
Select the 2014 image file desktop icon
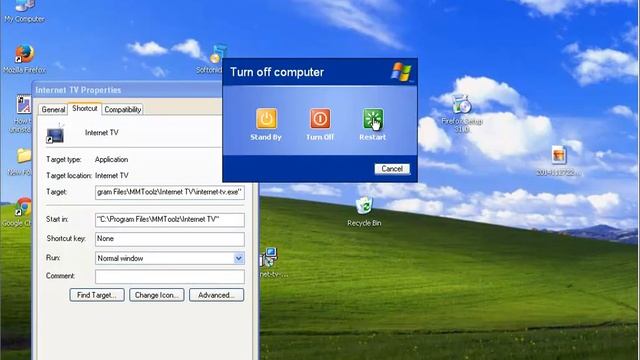coord(558,155)
